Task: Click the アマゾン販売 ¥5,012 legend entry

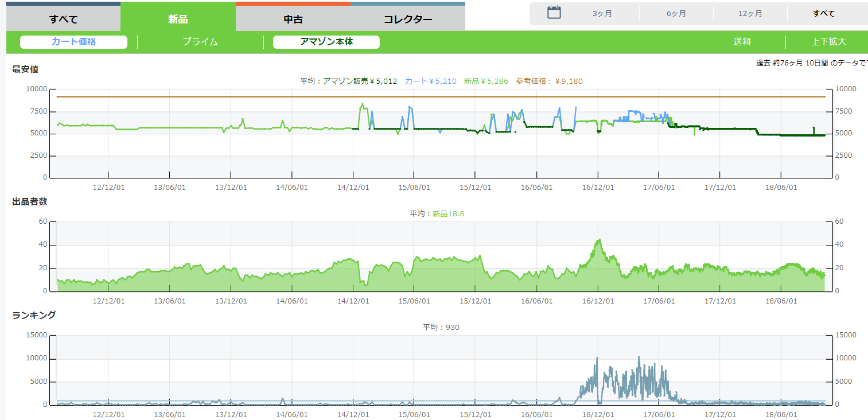Action: (360, 81)
